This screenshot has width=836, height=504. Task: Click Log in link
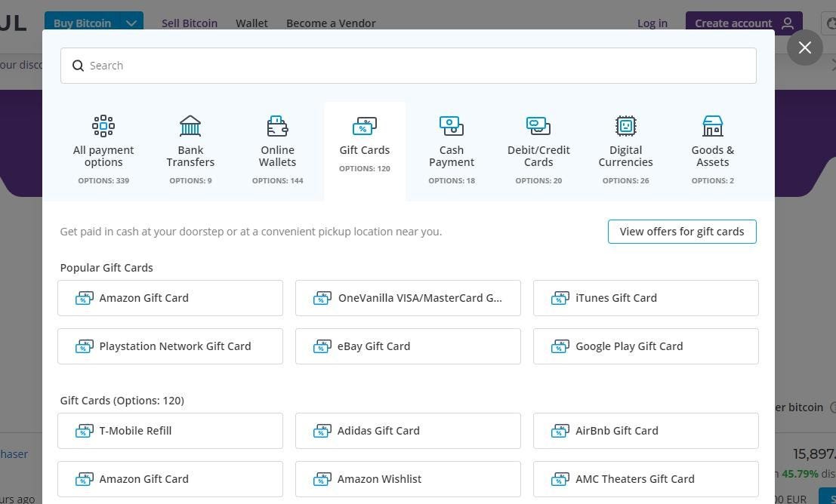click(x=652, y=23)
